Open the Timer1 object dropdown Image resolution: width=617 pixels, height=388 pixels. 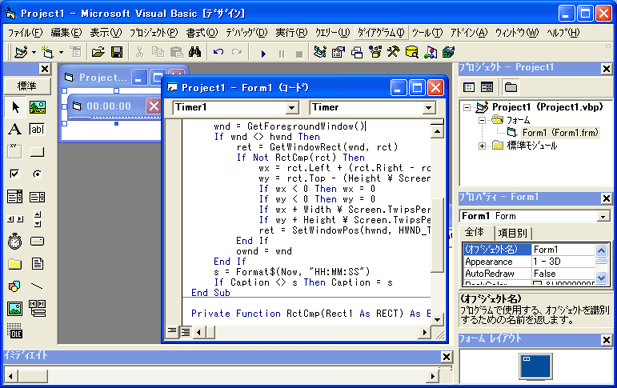[292, 107]
